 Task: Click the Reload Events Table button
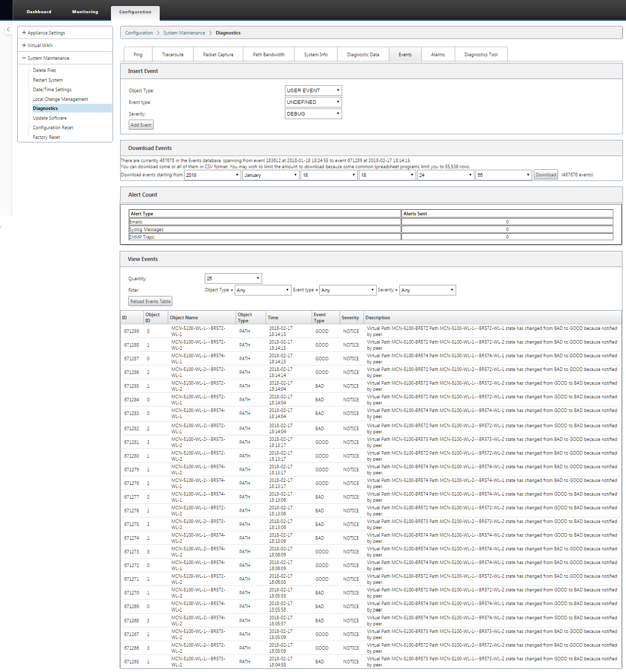[x=151, y=302]
